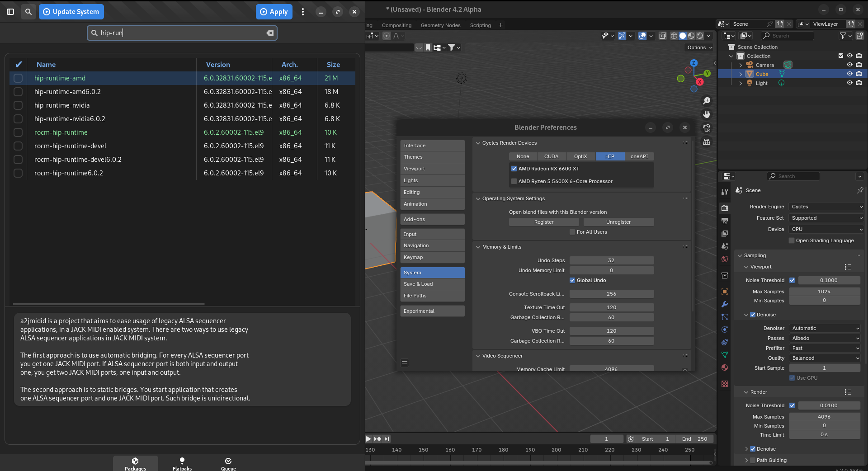868x471 pixels.
Task: Clear the hip-run search text
Action: point(270,33)
